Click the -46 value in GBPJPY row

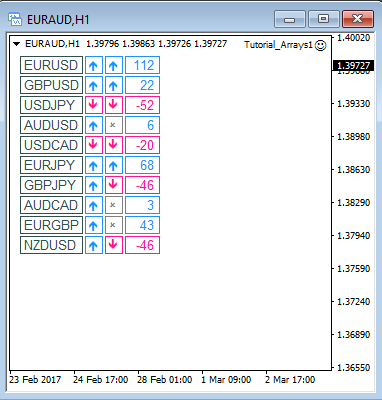click(142, 185)
